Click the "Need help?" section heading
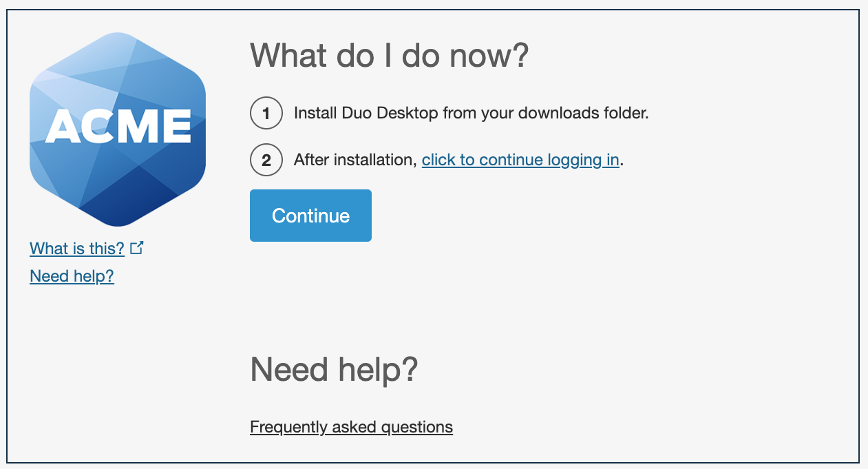 click(335, 370)
